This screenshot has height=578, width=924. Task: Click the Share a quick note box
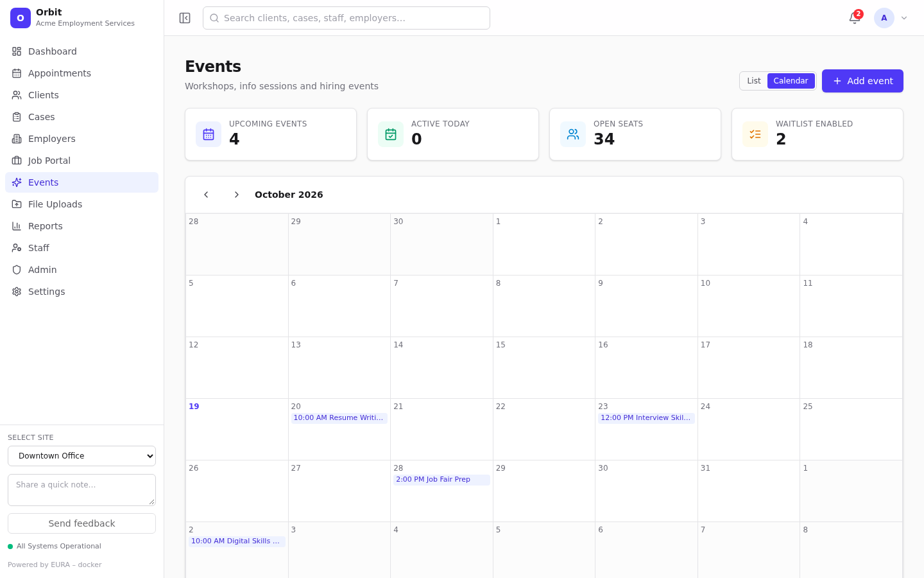(81, 490)
